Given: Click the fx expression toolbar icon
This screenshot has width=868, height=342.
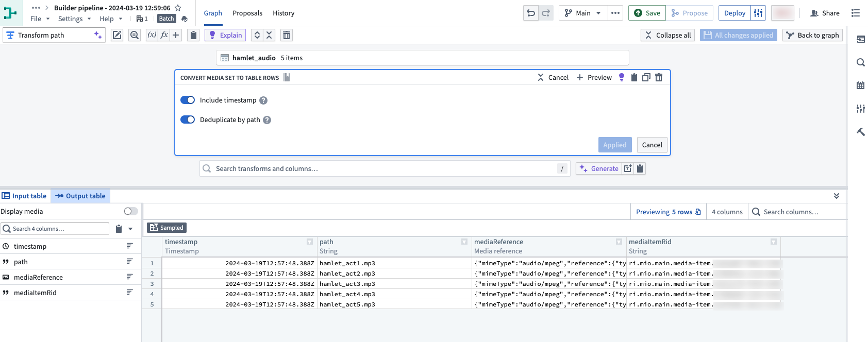Looking at the screenshot, I should [164, 35].
